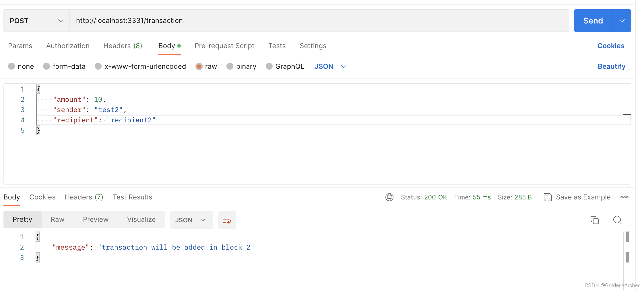
Task: Open the request body JSON format dropdown
Action: (x=331, y=66)
